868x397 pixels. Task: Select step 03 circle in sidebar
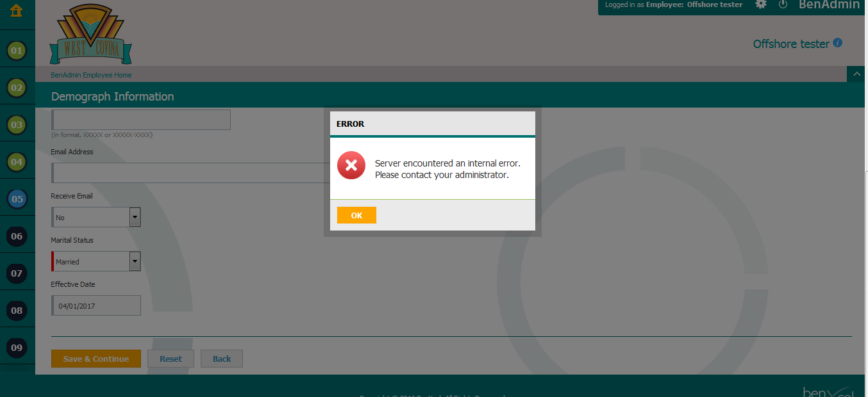tap(17, 125)
